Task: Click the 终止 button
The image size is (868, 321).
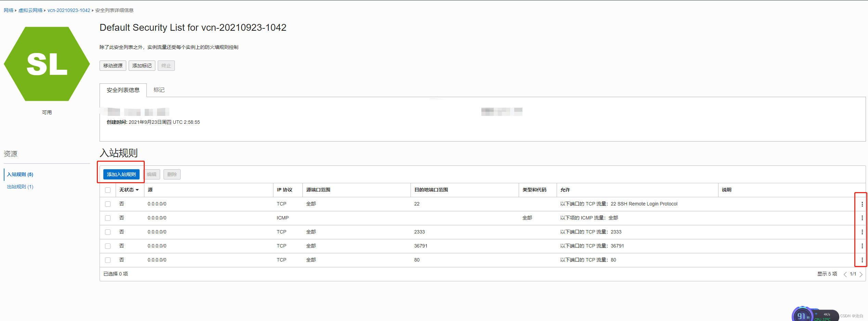Action: click(166, 66)
